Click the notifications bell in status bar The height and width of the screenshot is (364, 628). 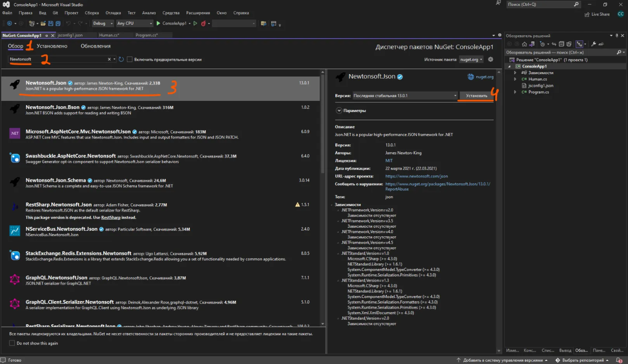[619, 360]
